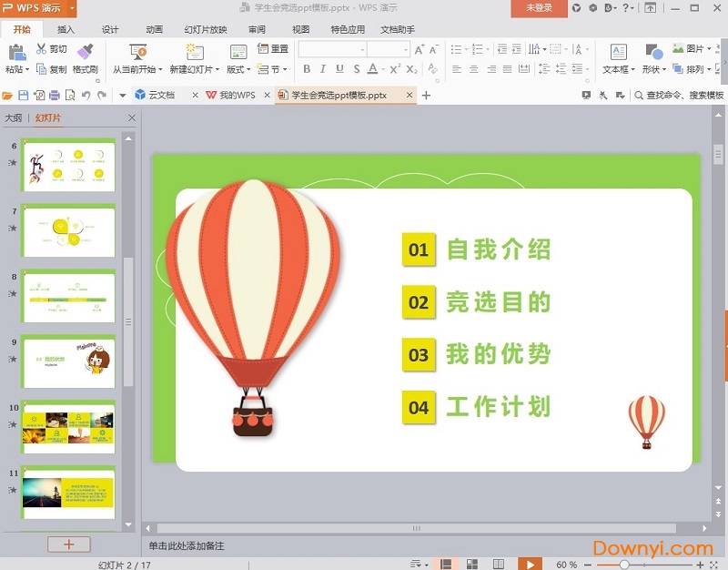The image size is (728, 570).
Task: Click the orange play slideshow button
Action: 530,565
